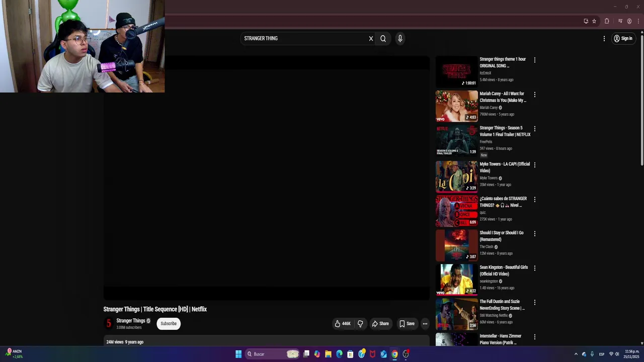The image size is (644, 362).
Task: Bookmark this page with the star icon
Action: pyautogui.click(x=594, y=21)
